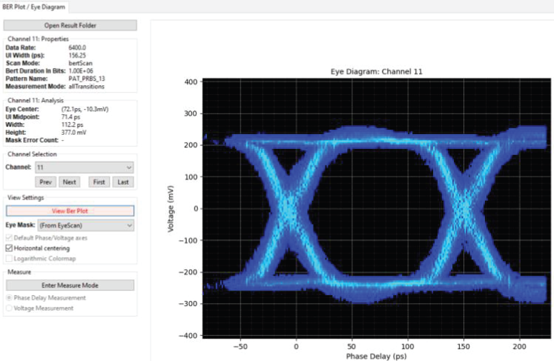Click Enter Measure Mode button
Image resolution: width=554 pixels, height=361 pixels.
(x=70, y=285)
